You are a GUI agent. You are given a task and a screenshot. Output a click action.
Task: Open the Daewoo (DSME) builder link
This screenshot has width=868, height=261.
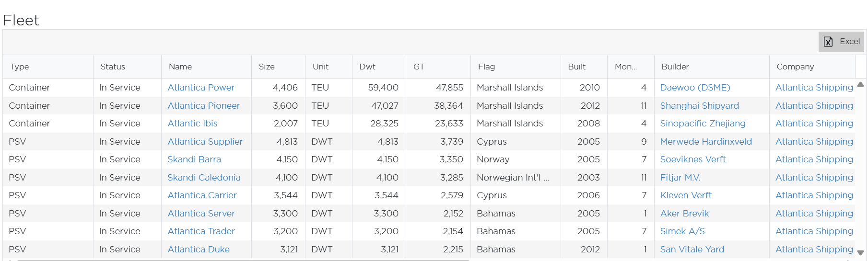[695, 88]
